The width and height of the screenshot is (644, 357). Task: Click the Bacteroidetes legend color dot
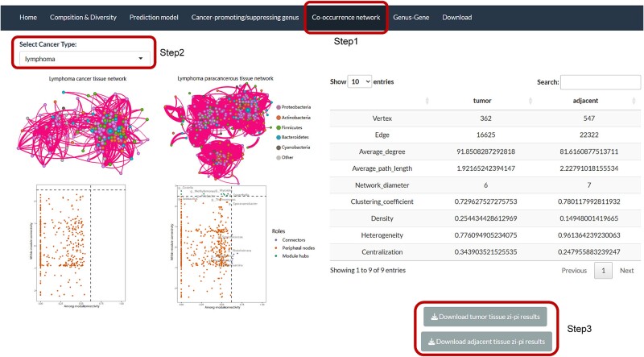279,137
